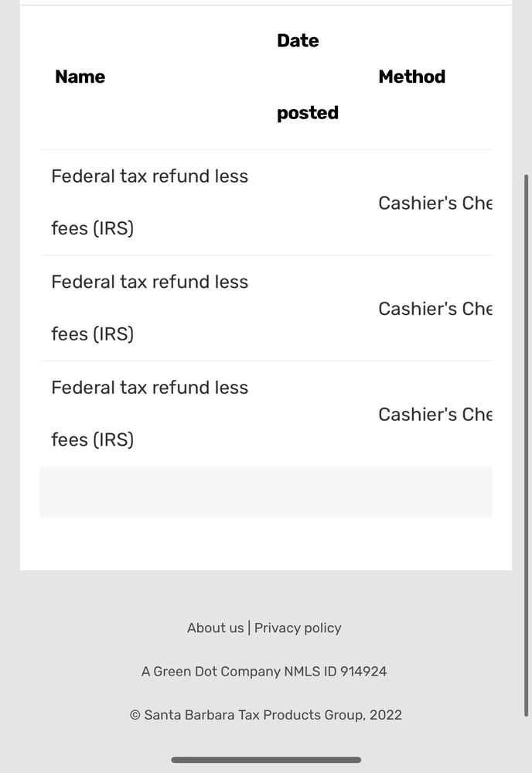The width and height of the screenshot is (532, 773).
Task: Open the About us link
Action: [x=215, y=628]
